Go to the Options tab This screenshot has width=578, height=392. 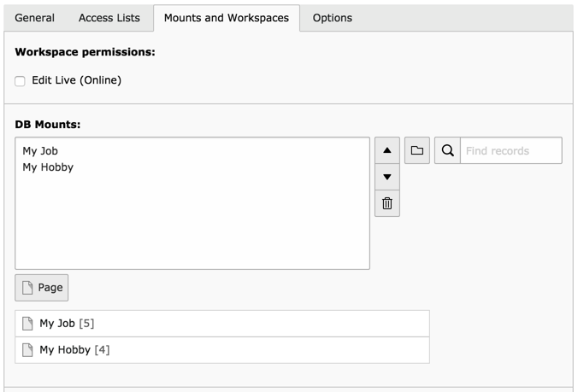332,18
